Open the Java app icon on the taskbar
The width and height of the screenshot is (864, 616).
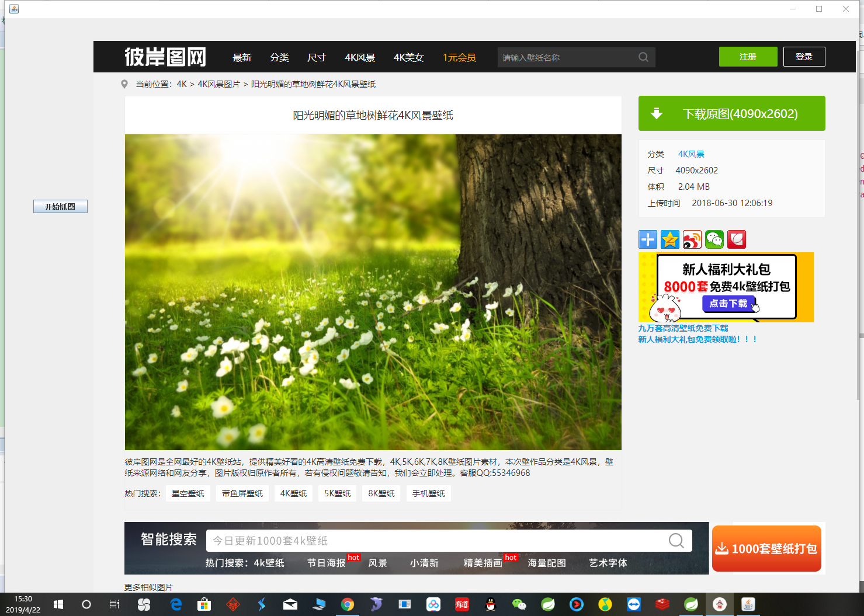[748, 604]
